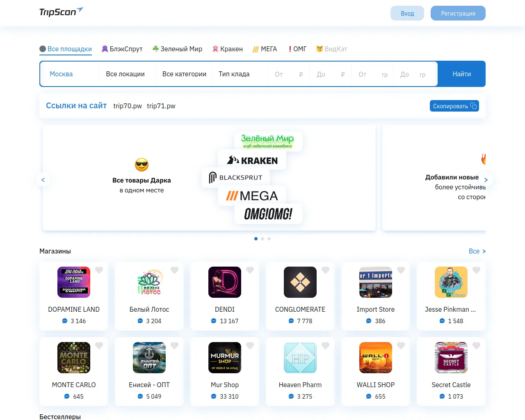Click the Найти search button
525x420 pixels.
click(461, 74)
